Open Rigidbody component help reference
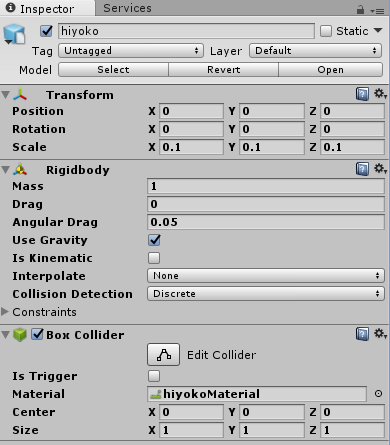Viewport: 390px width, 445px height. pos(362,169)
